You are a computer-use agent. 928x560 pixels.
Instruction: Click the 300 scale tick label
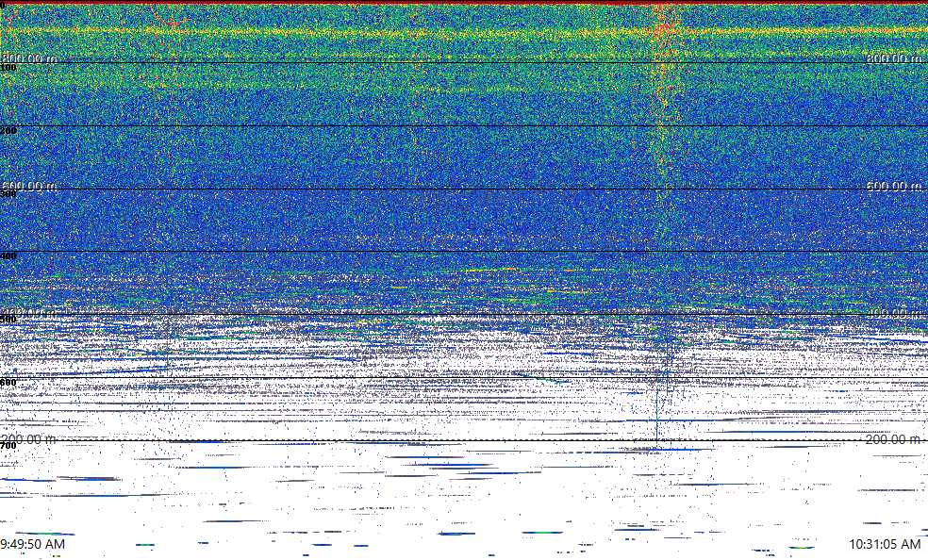click(8, 193)
